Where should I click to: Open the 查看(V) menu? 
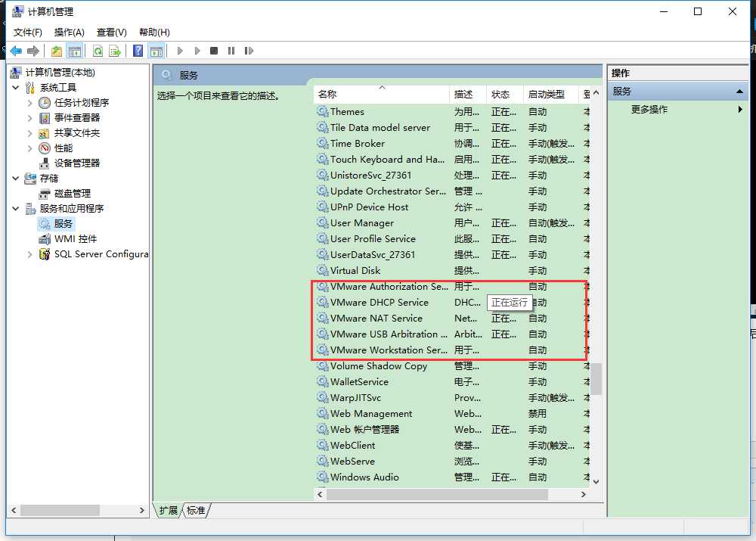click(x=111, y=33)
